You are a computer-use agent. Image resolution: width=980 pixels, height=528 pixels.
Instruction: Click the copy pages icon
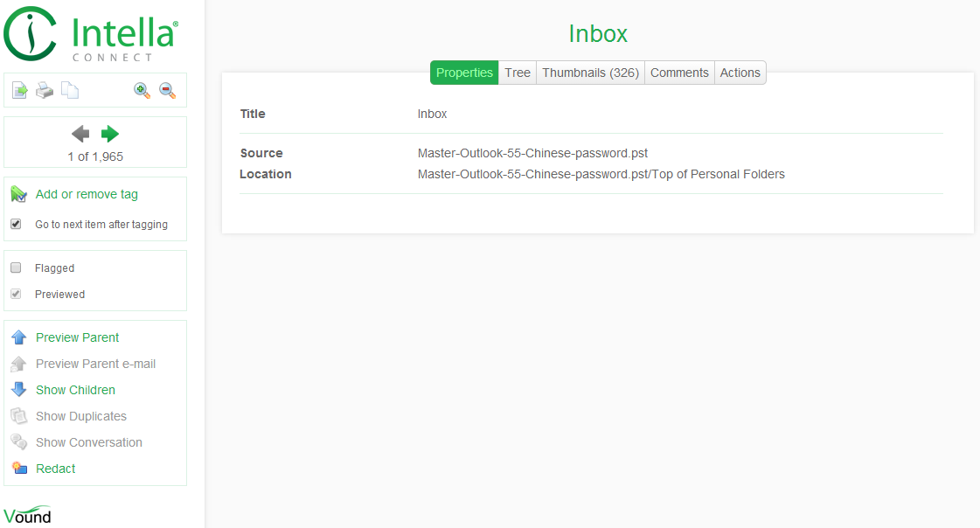point(70,90)
